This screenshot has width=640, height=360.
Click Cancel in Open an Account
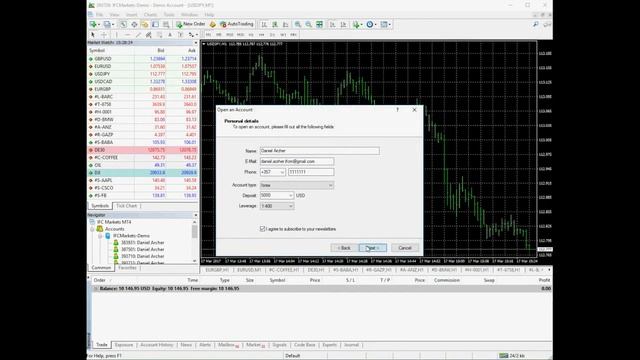point(404,248)
